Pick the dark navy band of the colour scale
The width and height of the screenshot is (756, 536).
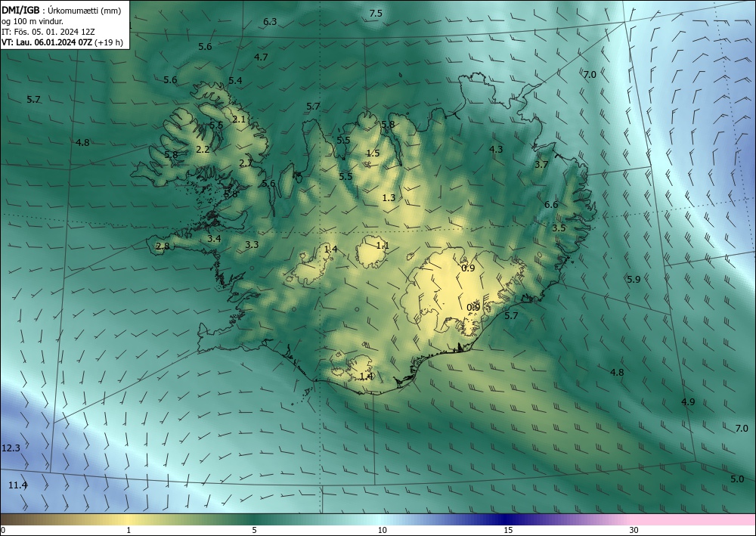[507, 519]
